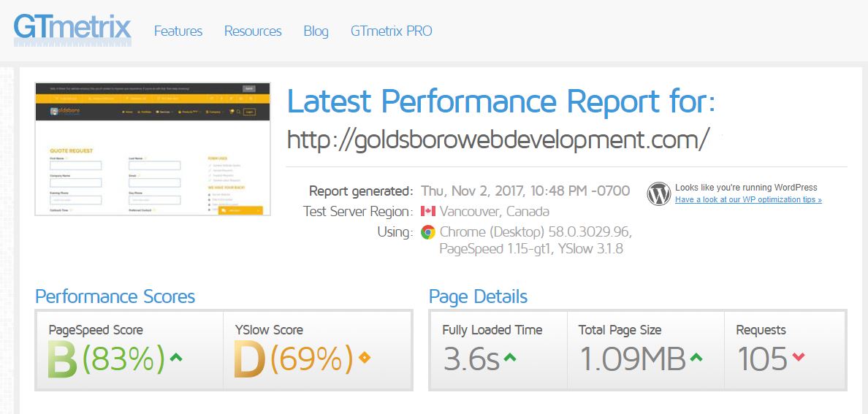This screenshot has width=868, height=414.
Task: Click the YSlow grade D letter
Action: pyautogui.click(x=250, y=359)
